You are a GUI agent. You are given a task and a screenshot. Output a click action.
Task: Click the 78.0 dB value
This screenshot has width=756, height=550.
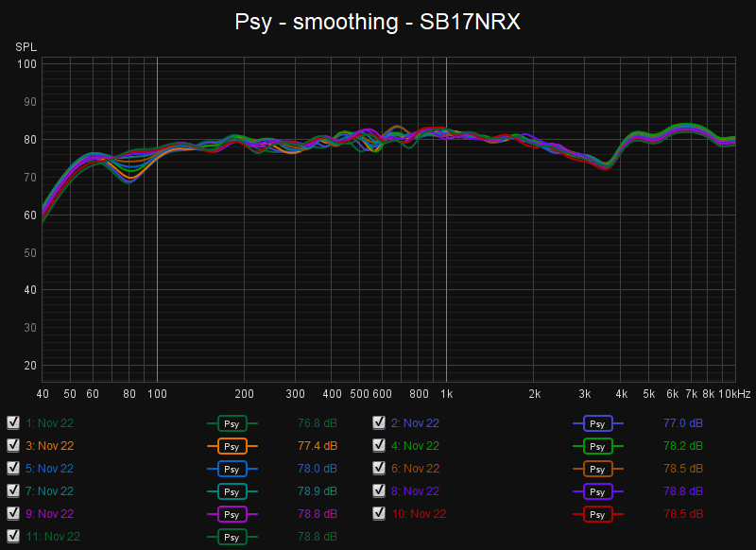click(x=318, y=469)
